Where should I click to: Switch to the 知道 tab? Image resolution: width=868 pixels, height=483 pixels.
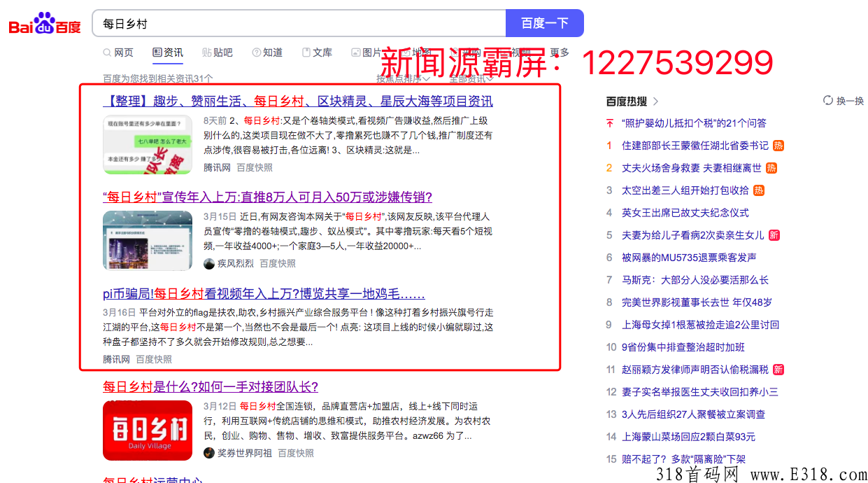pyautogui.click(x=267, y=52)
